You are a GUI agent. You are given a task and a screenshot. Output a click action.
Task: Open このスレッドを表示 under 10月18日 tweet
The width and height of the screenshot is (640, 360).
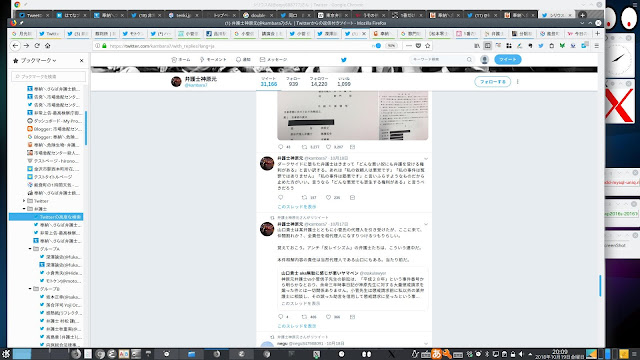pos(297,207)
